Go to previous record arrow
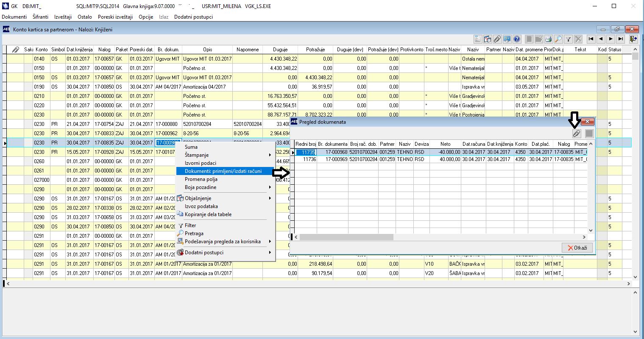 pyautogui.click(x=601, y=39)
